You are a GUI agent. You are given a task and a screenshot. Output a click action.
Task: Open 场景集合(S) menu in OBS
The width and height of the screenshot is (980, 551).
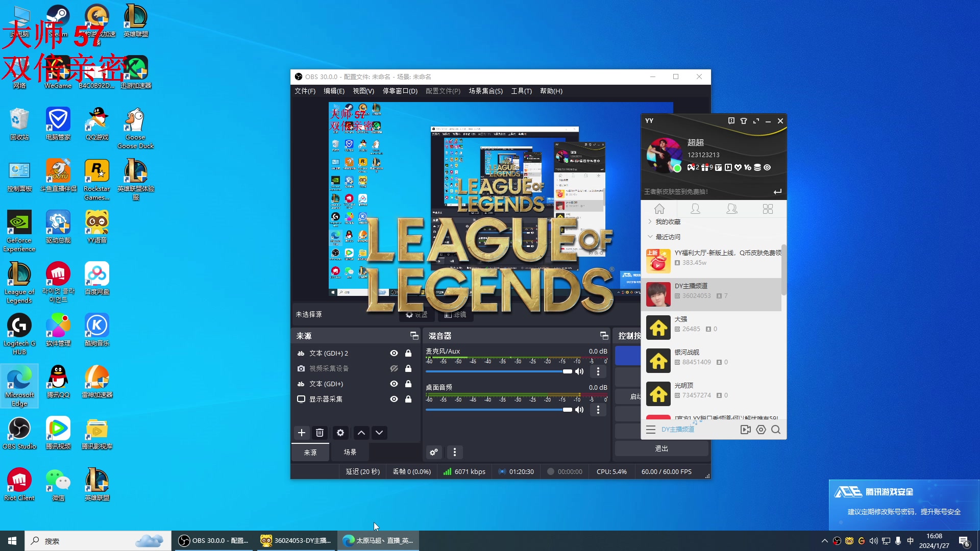click(485, 91)
